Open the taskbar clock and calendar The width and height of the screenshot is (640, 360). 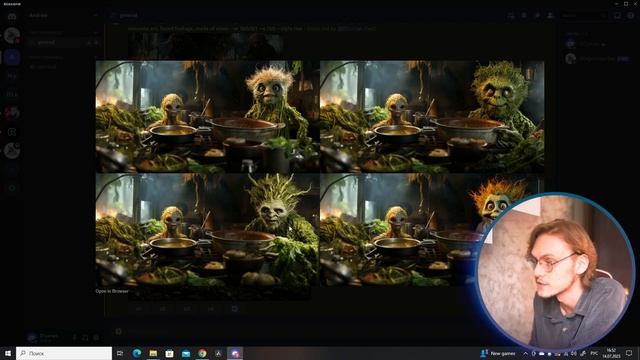click(x=611, y=353)
